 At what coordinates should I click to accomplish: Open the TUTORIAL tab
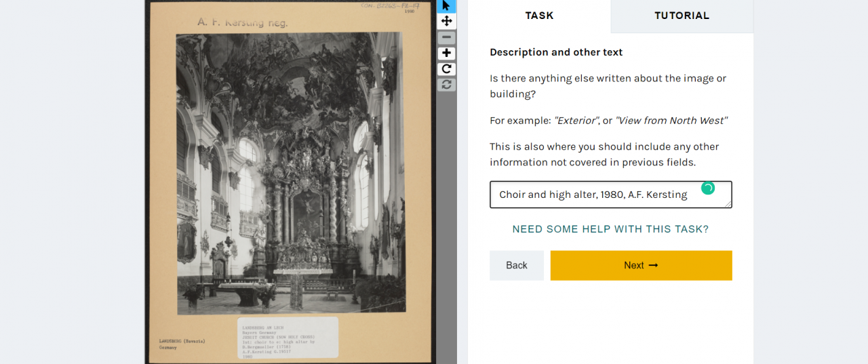click(682, 16)
